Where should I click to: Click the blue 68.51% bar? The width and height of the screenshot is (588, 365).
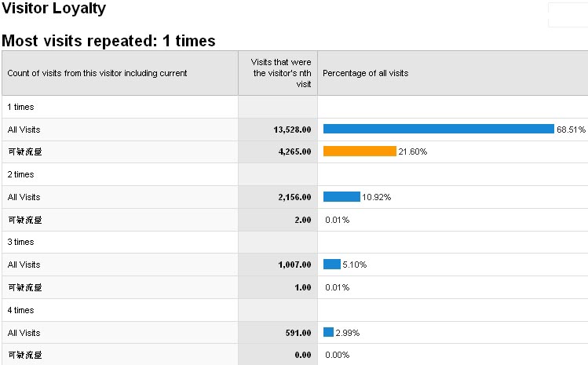(438, 129)
